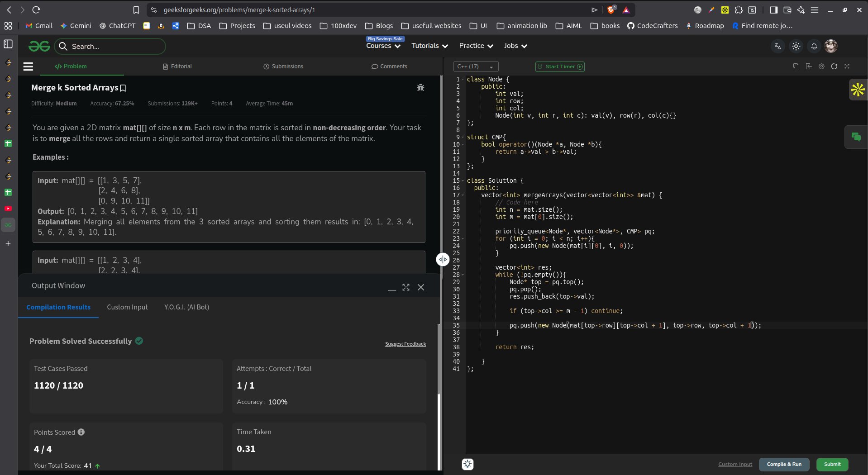Image resolution: width=868 pixels, height=475 pixels.
Task: Click the reset code icon in editor toolbar
Action: pos(834,66)
